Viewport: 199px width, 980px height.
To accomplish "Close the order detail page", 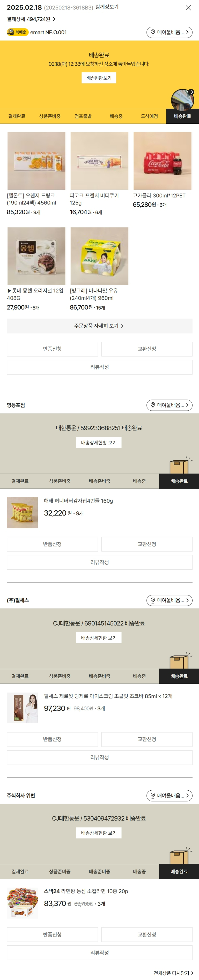I will coord(188,8).
